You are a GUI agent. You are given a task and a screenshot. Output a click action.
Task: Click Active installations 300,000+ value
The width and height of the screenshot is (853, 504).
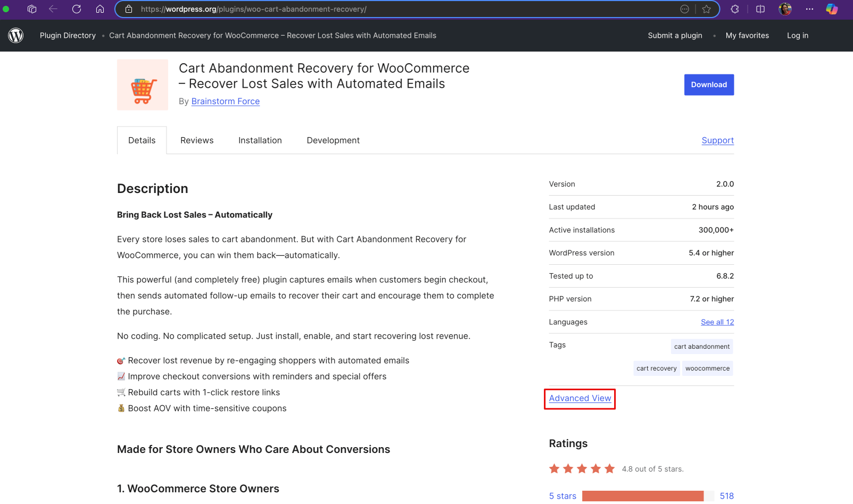pyautogui.click(x=716, y=230)
